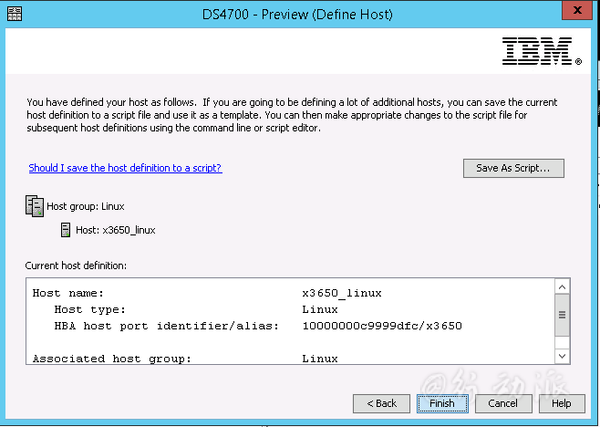Go back with the Back button
The height and width of the screenshot is (427, 600).
pyautogui.click(x=382, y=403)
